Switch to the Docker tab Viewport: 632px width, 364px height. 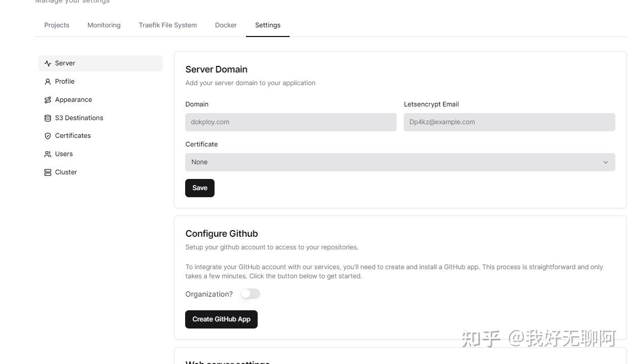[226, 25]
